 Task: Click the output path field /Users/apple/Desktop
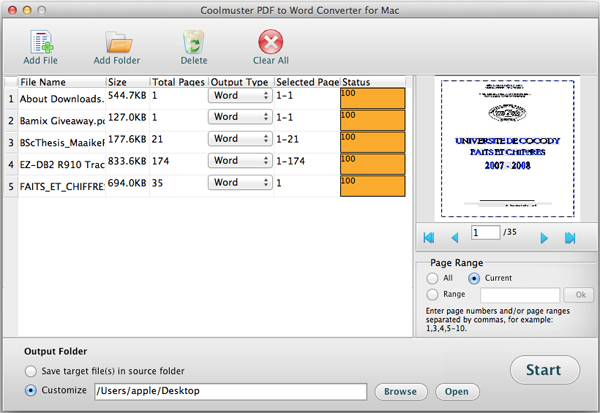[231, 392]
